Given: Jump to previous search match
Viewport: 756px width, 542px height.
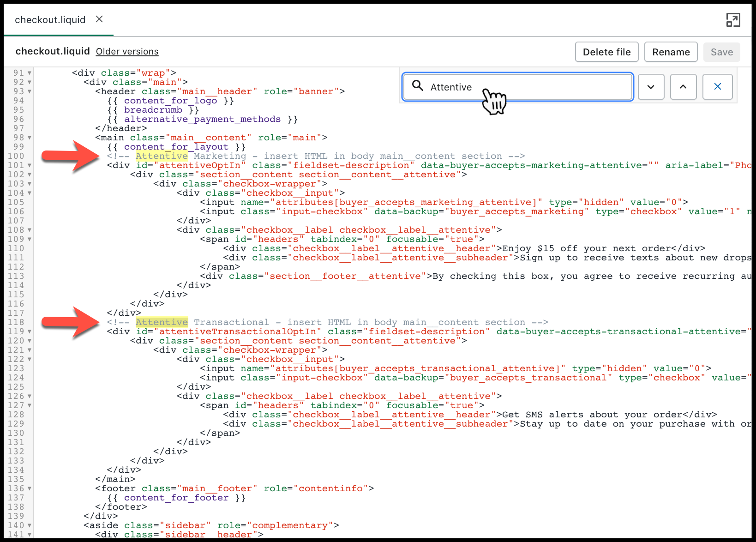Looking at the screenshot, I should click(683, 87).
